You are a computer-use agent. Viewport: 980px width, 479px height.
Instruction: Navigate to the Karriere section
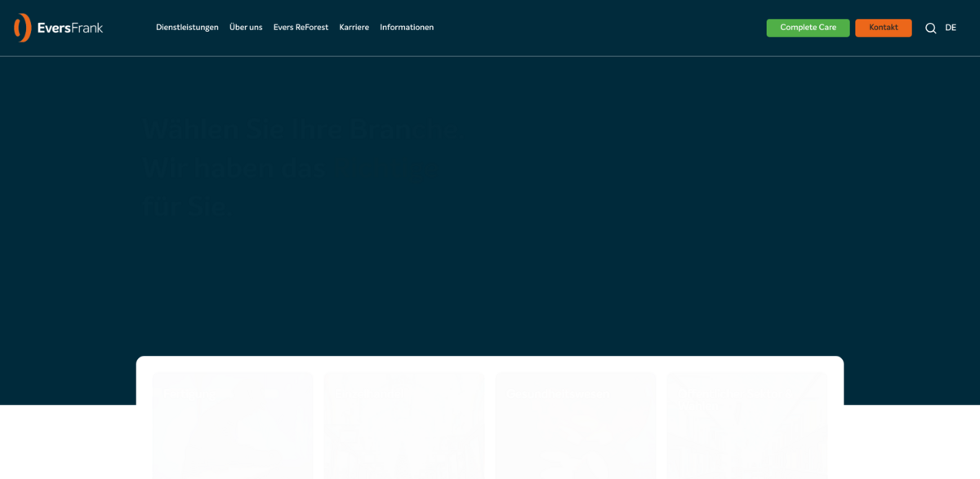click(x=354, y=28)
